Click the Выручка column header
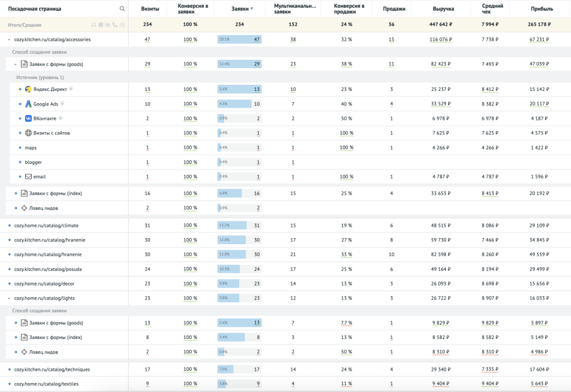Screen dimensions: 571x392 click(x=443, y=9)
